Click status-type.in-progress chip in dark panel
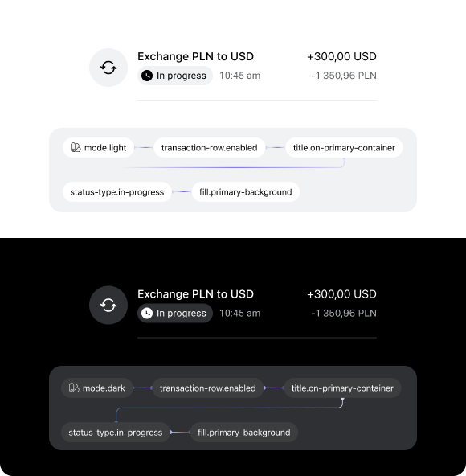466x476 pixels. tap(116, 433)
